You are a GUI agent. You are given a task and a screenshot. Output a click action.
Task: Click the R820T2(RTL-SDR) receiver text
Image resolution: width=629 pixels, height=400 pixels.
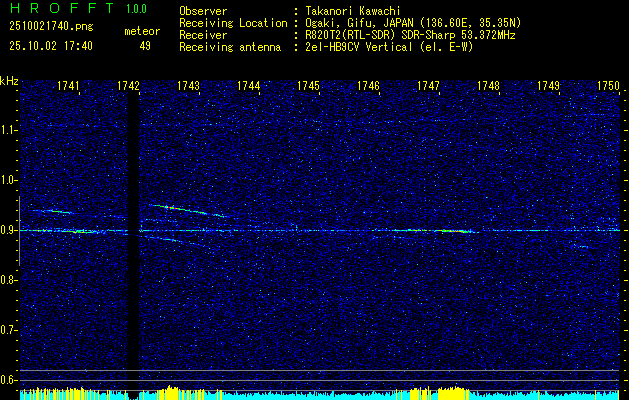(410, 35)
